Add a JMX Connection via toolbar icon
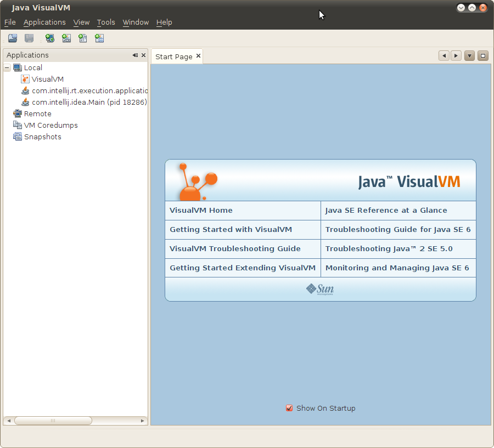This screenshot has height=448, width=494. coord(66,38)
